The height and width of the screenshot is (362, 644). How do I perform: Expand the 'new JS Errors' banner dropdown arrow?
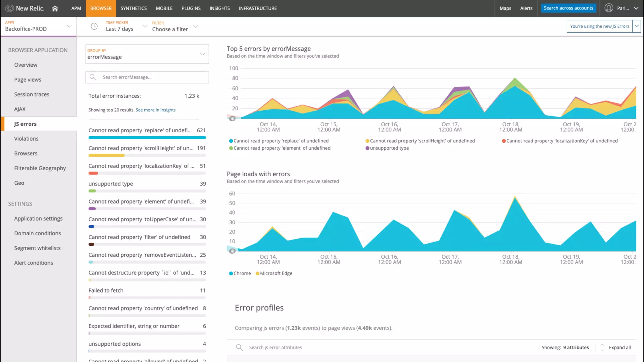636,26
